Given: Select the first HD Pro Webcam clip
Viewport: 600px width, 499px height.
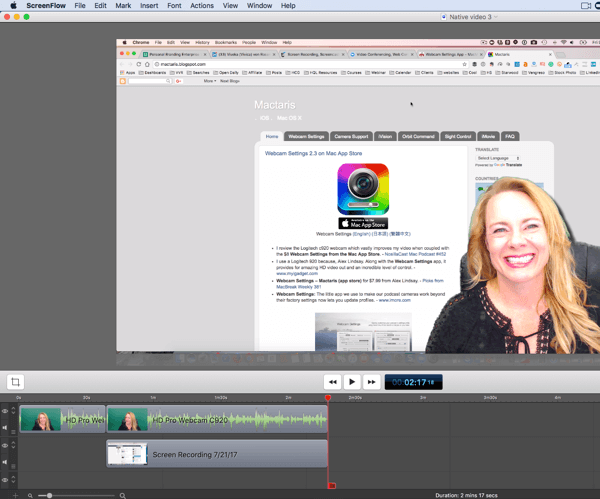Looking at the screenshot, I should pos(62,419).
